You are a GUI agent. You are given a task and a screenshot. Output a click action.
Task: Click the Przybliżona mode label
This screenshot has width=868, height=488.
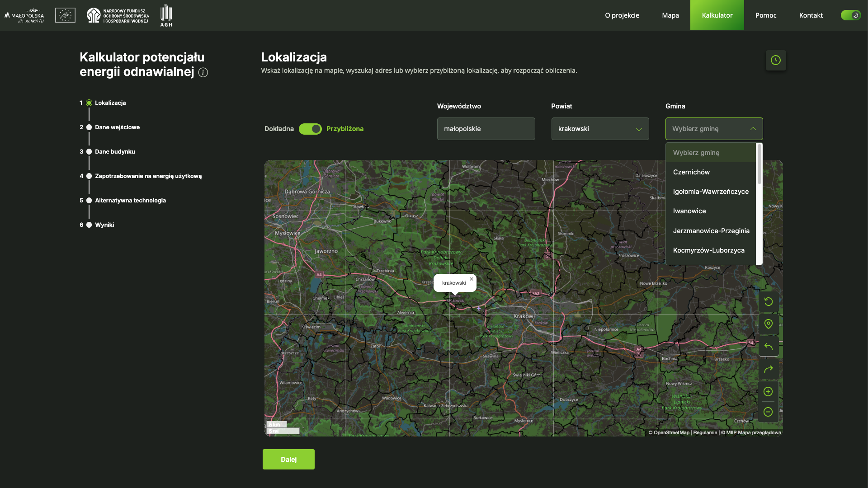345,129
